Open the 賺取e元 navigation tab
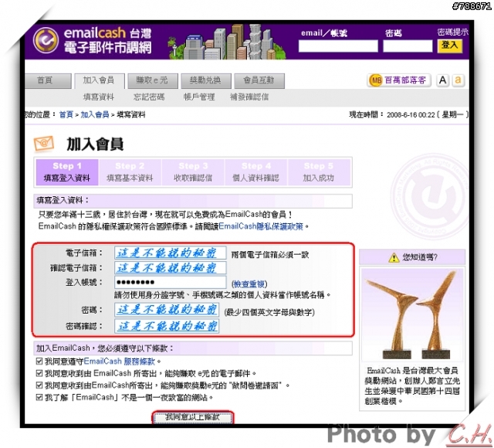The image size is (494, 448). pos(153,81)
